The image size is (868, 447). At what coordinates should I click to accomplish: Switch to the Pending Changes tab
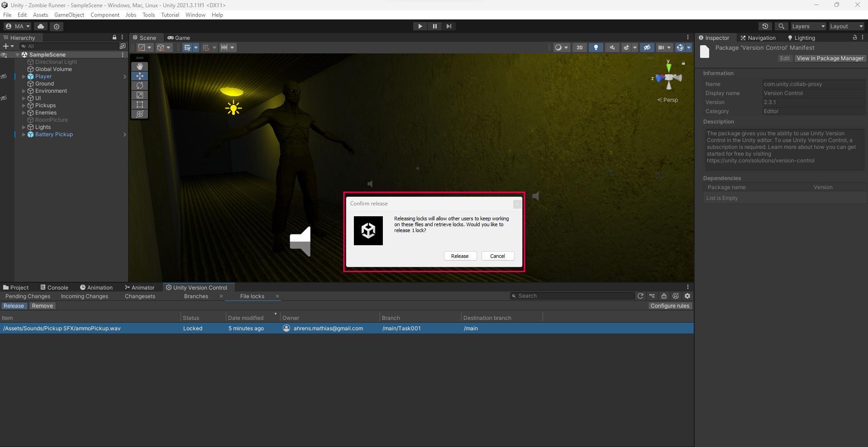click(x=28, y=296)
